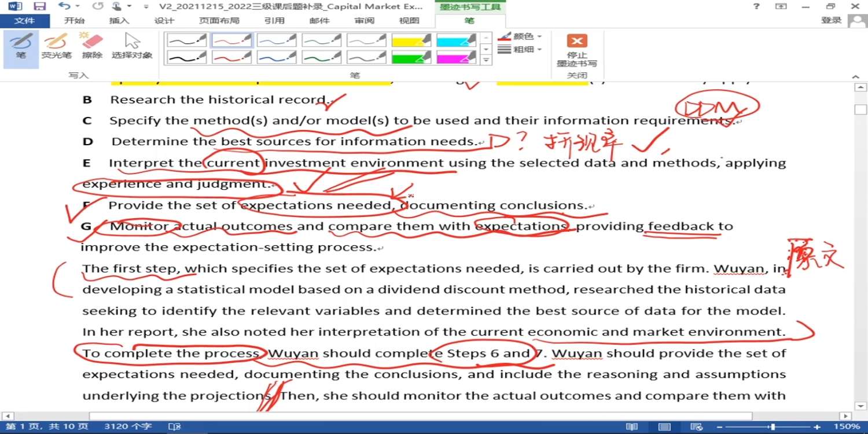868x434 pixels.
Task: Switch to Read Mode view in status bar
Action: point(632,426)
